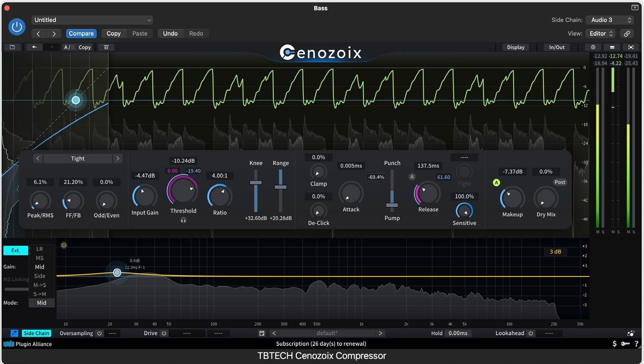Click the Sensitive knob
644x364 pixels.
pyautogui.click(x=464, y=211)
